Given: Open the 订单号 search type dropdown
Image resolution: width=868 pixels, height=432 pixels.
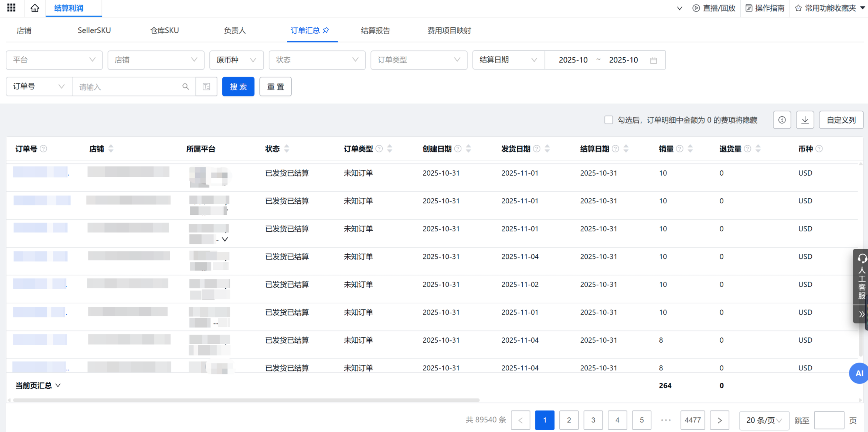Looking at the screenshot, I should pos(39,87).
